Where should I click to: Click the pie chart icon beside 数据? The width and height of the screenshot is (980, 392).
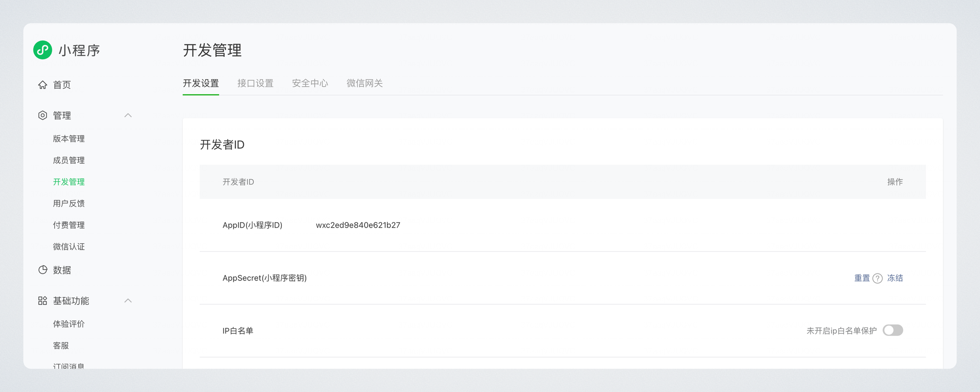pyautogui.click(x=43, y=270)
